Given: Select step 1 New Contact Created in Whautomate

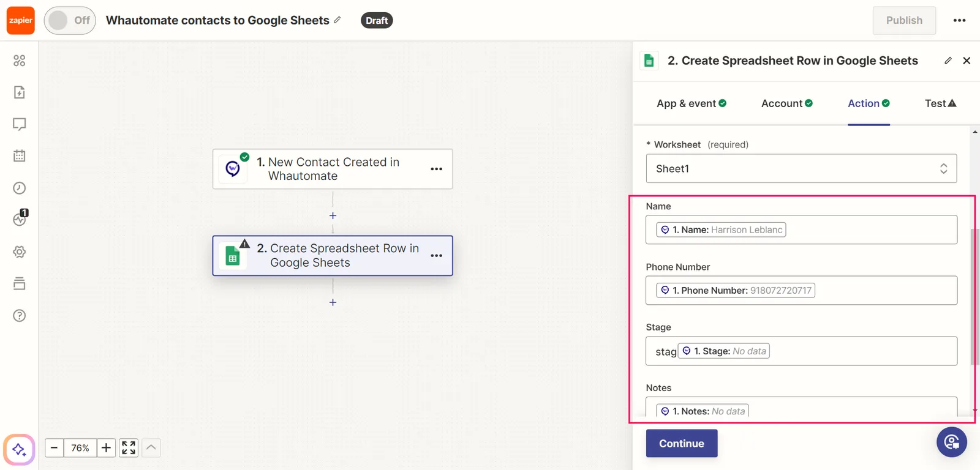Looking at the screenshot, I should point(333,169).
